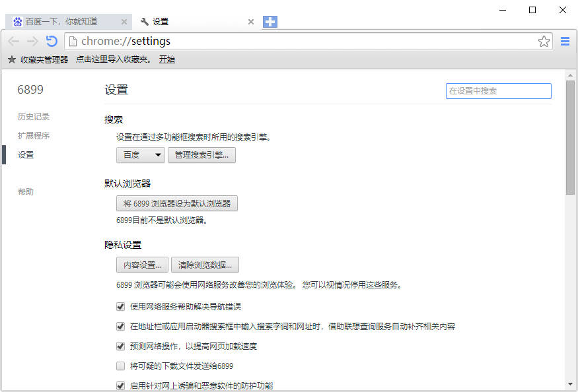Click the 在设置中搜索 search field
Image resolution: width=578 pixels, height=392 pixels.
(x=498, y=91)
